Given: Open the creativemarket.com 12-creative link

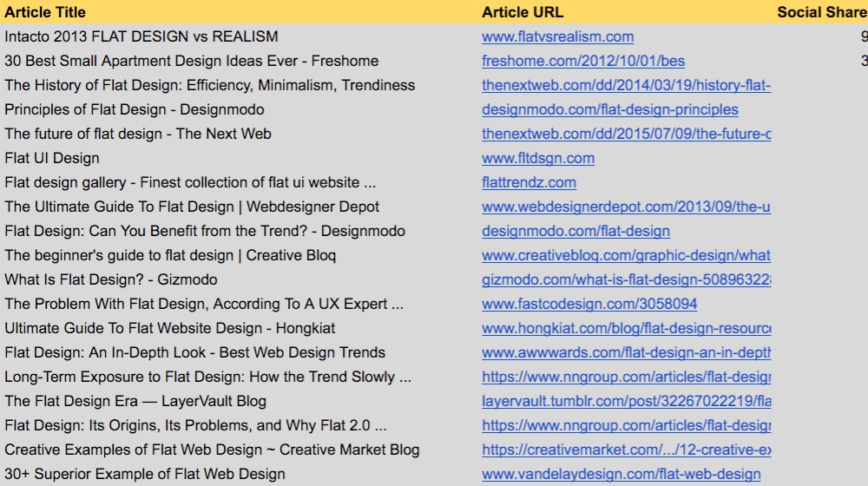Looking at the screenshot, I should (626, 450).
